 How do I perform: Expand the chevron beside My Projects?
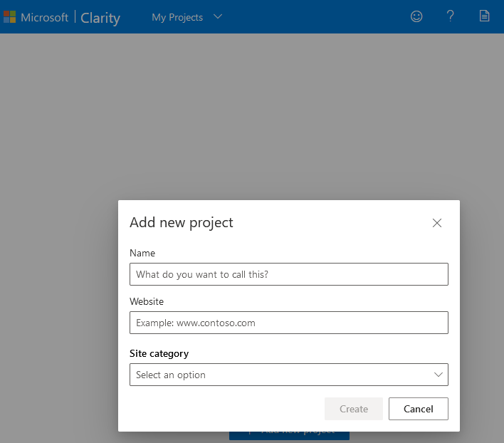[x=218, y=17]
